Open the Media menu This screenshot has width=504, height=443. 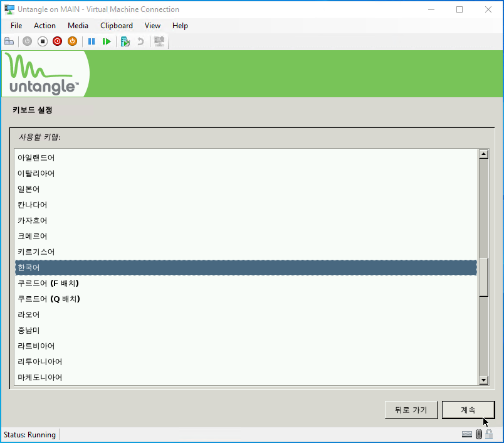coord(78,26)
